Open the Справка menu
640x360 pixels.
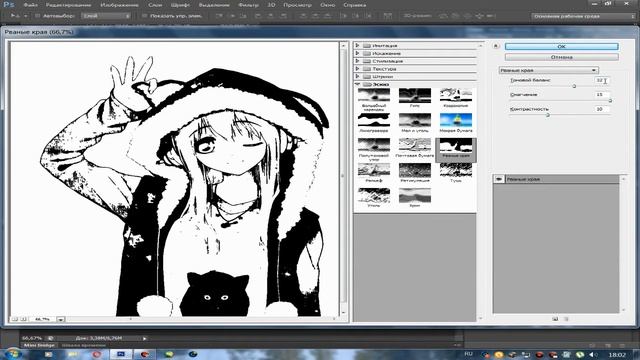tap(355, 5)
